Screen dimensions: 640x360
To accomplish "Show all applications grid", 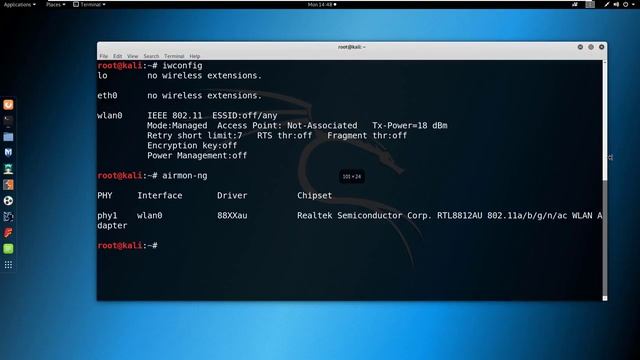I will (8, 265).
